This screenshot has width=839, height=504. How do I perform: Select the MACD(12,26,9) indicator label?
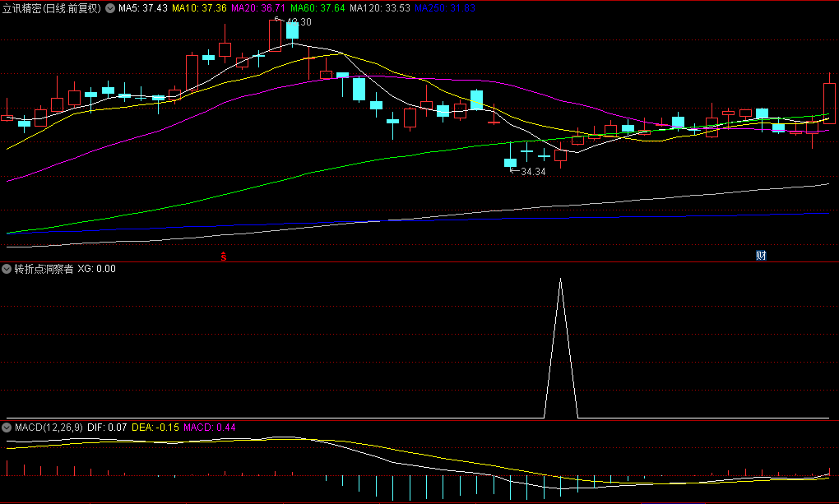pos(49,428)
